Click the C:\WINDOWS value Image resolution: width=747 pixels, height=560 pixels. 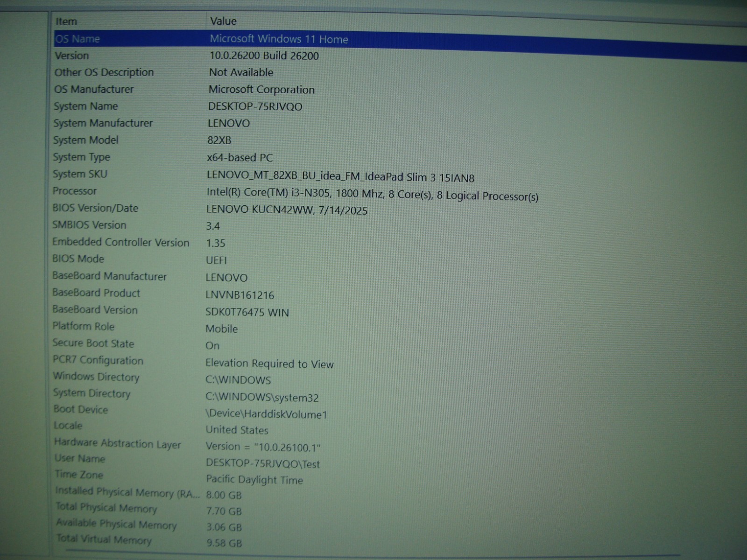click(238, 380)
